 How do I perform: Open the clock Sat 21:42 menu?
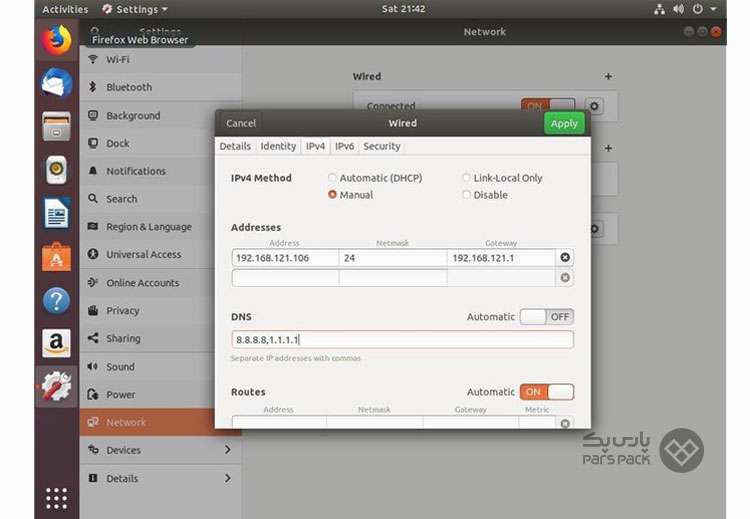tap(403, 9)
